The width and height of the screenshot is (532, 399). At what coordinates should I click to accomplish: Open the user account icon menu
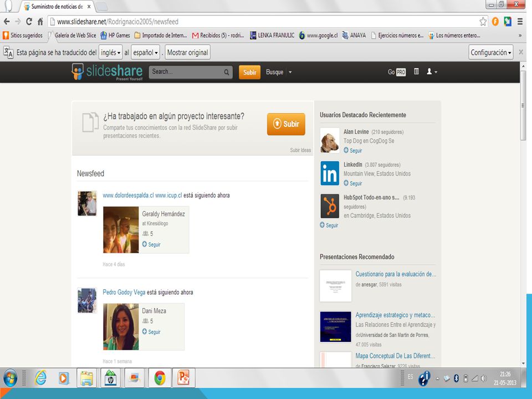point(432,71)
